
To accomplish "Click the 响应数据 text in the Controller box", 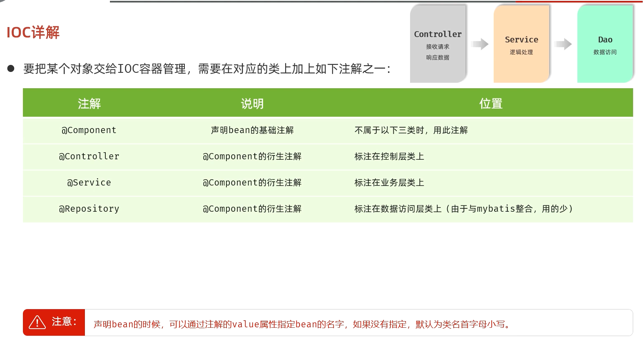I will (438, 57).
